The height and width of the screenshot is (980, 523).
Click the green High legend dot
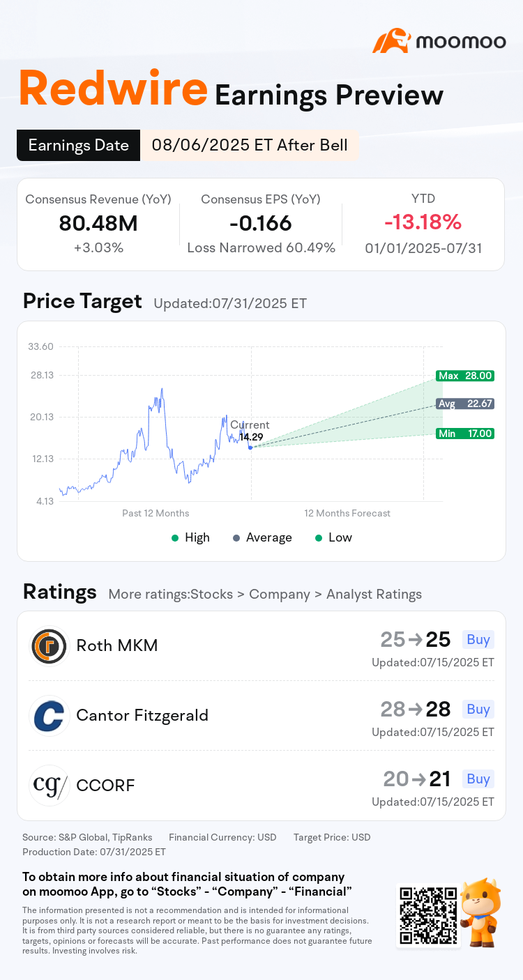pyautogui.click(x=175, y=537)
